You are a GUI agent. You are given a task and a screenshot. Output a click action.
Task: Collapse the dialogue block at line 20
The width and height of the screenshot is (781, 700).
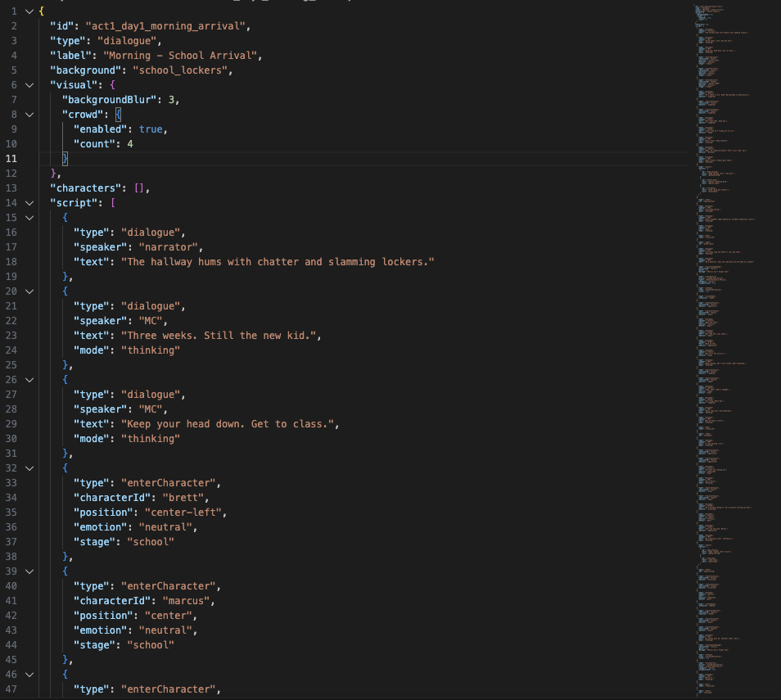click(29, 291)
